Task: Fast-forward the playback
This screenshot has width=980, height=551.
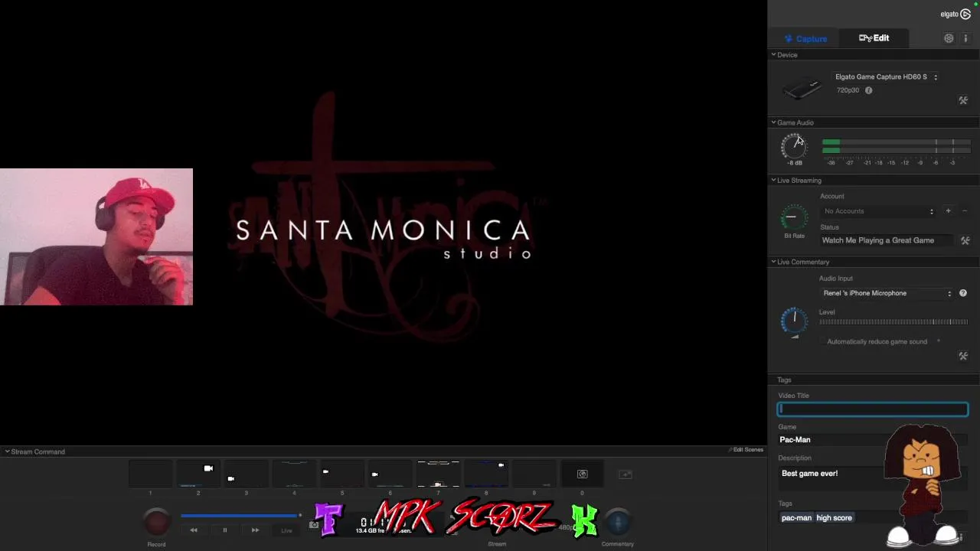Action: pyautogui.click(x=255, y=530)
